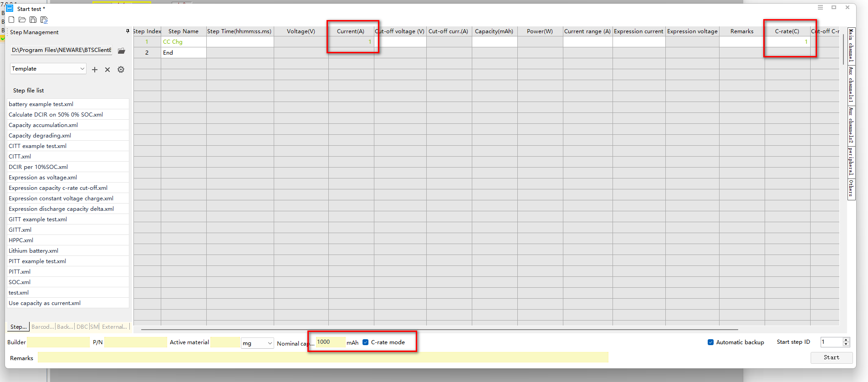Create a new step file
The image size is (868, 382).
(x=11, y=20)
